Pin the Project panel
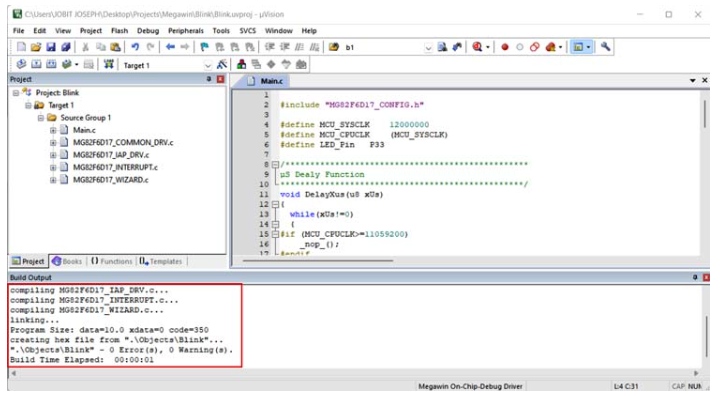The height and width of the screenshot is (396, 722). tap(209, 79)
